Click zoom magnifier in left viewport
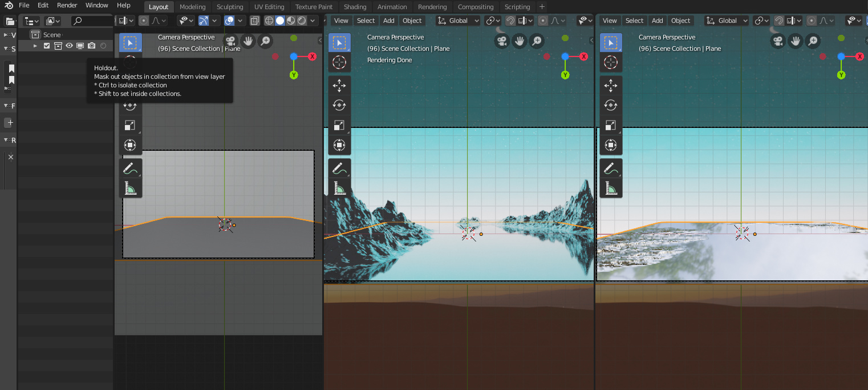 (265, 41)
